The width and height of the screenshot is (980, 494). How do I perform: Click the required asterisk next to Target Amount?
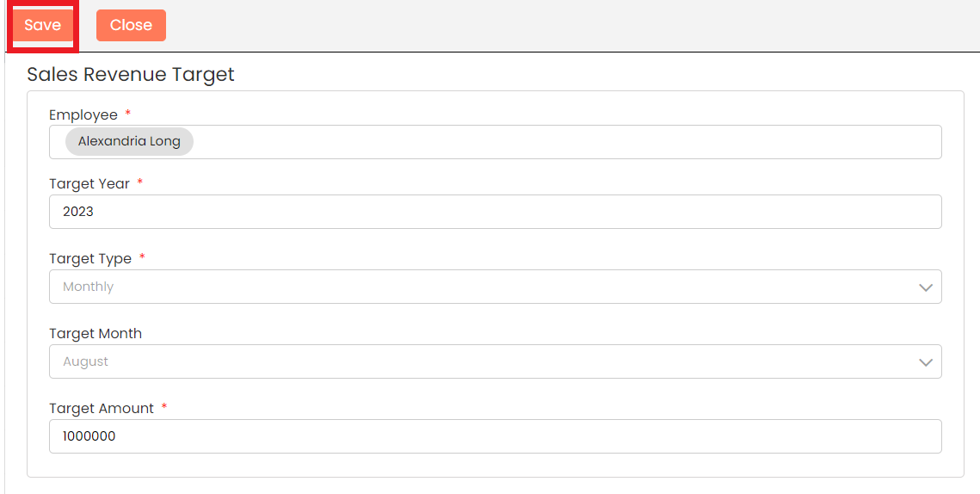tap(164, 407)
